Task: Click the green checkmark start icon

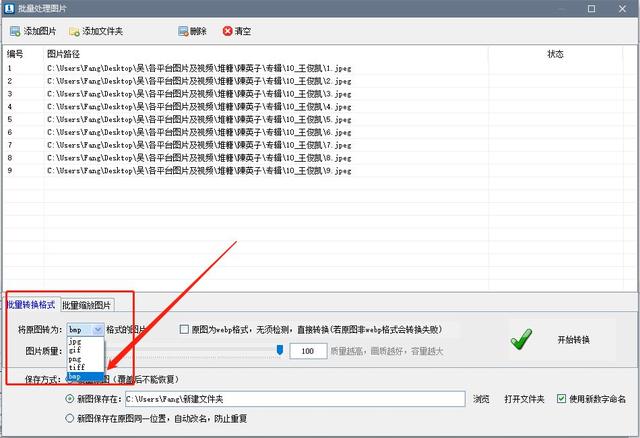Action: (x=521, y=339)
